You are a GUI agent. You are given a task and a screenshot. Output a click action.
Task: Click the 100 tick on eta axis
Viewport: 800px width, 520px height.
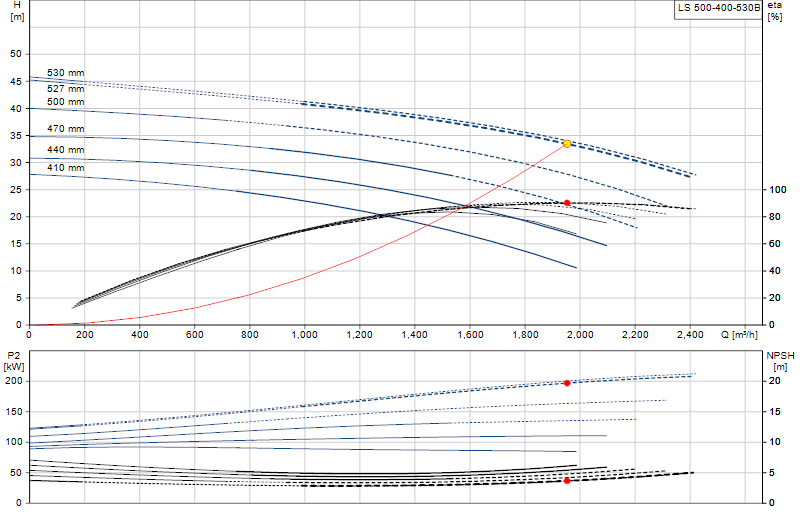(x=778, y=190)
